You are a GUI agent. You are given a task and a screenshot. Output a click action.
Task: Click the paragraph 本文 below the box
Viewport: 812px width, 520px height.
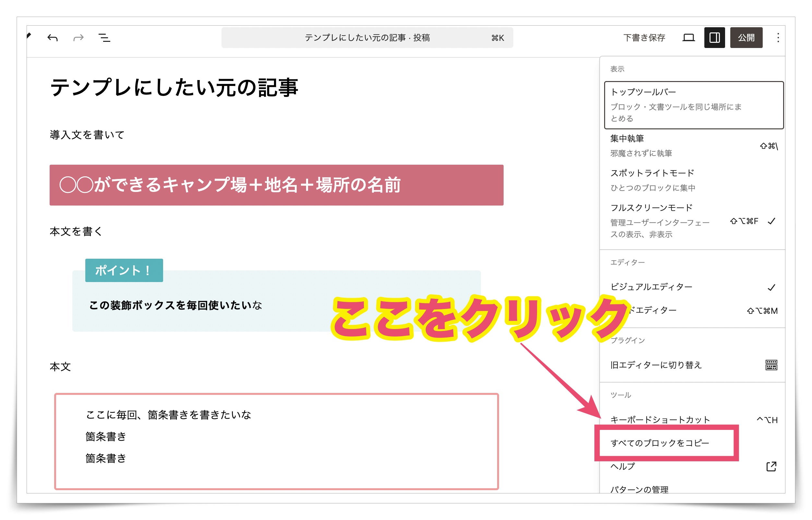(x=60, y=367)
